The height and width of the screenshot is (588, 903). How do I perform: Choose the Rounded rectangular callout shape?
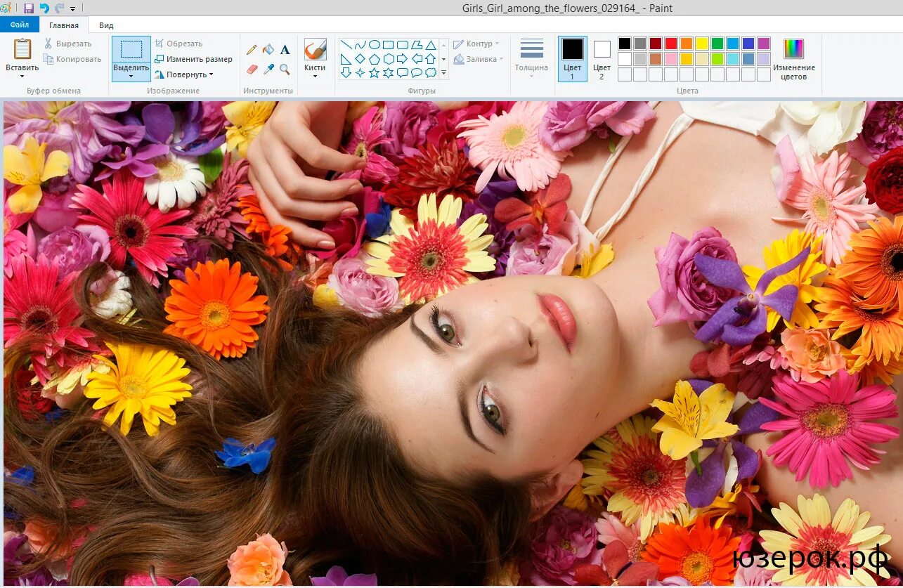pyautogui.click(x=402, y=72)
